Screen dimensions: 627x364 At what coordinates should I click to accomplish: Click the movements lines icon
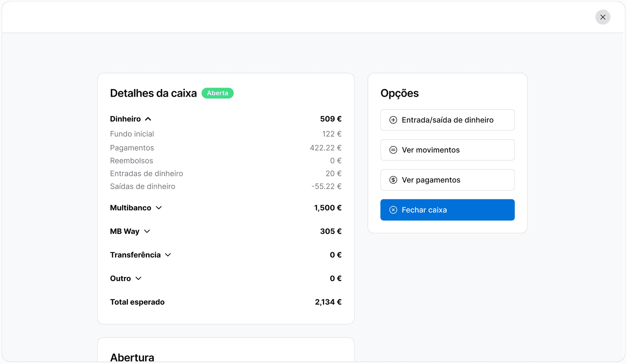pos(393,150)
